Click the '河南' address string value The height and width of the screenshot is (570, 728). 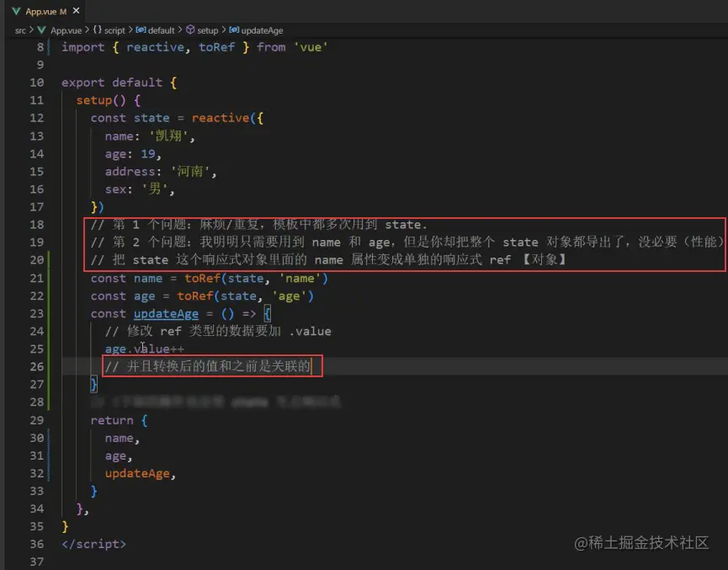pos(190,172)
